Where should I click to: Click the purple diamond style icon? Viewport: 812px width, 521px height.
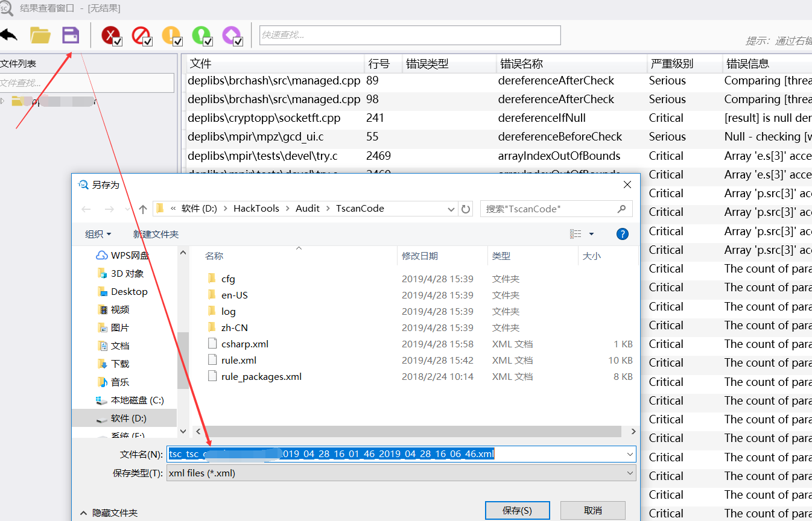click(231, 35)
